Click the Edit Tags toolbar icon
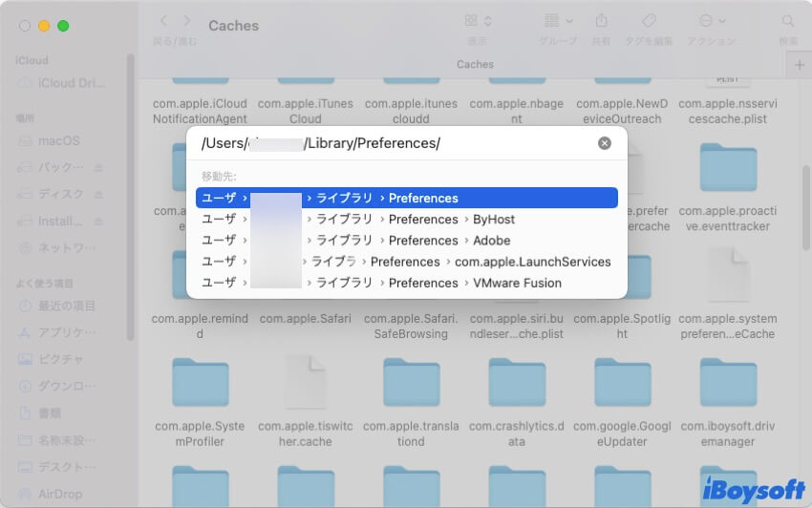The height and width of the screenshot is (508, 812). tap(649, 21)
